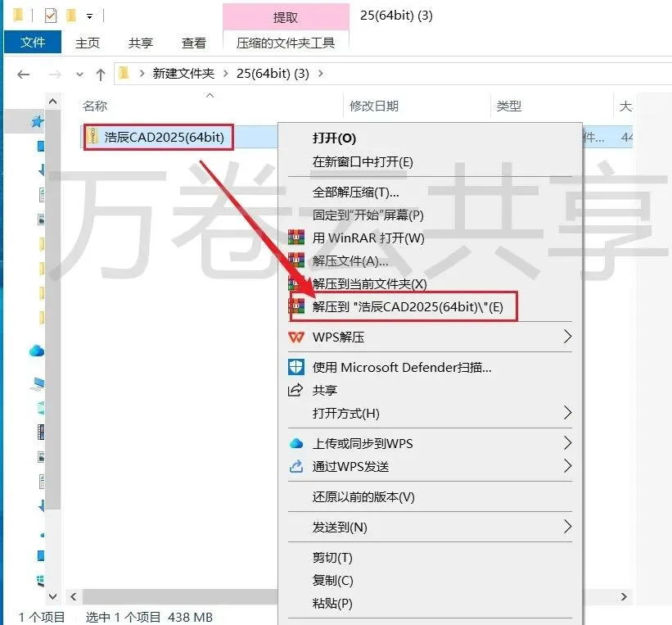
Task: Sort by the 类型 column header
Action: tap(509, 106)
